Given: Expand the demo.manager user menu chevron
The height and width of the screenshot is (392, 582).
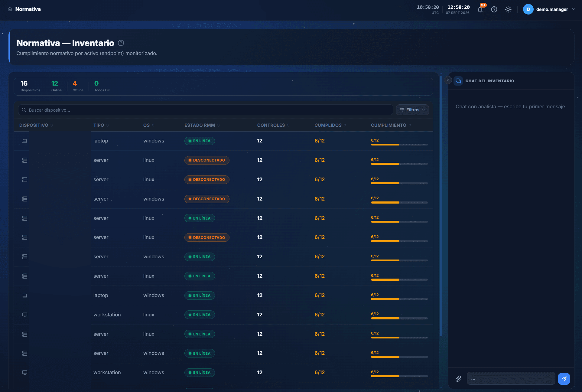Looking at the screenshot, I should [x=574, y=9].
